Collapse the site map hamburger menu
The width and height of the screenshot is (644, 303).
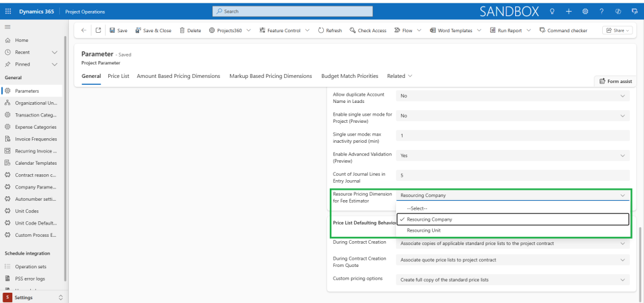coord(8,26)
